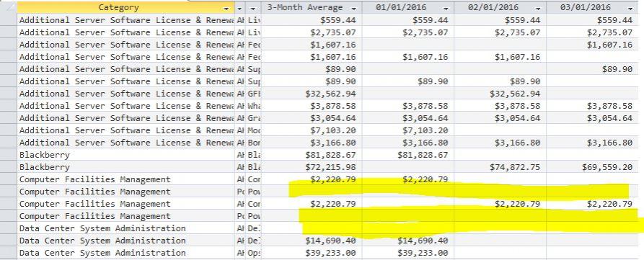Open the 3-Month Average column dropdown arrow
644x260 pixels.
[x=354, y=9]
